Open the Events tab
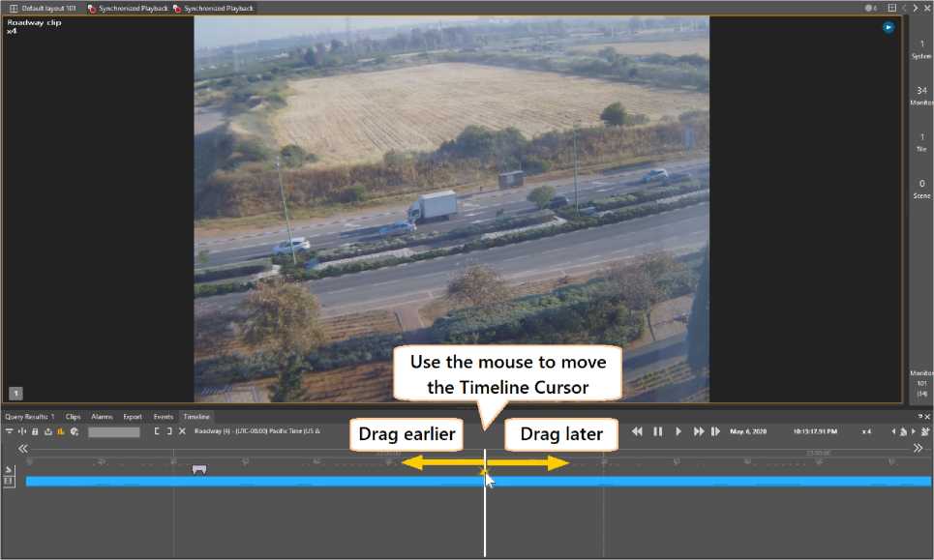The image size is (934, 560). [164, 417]
